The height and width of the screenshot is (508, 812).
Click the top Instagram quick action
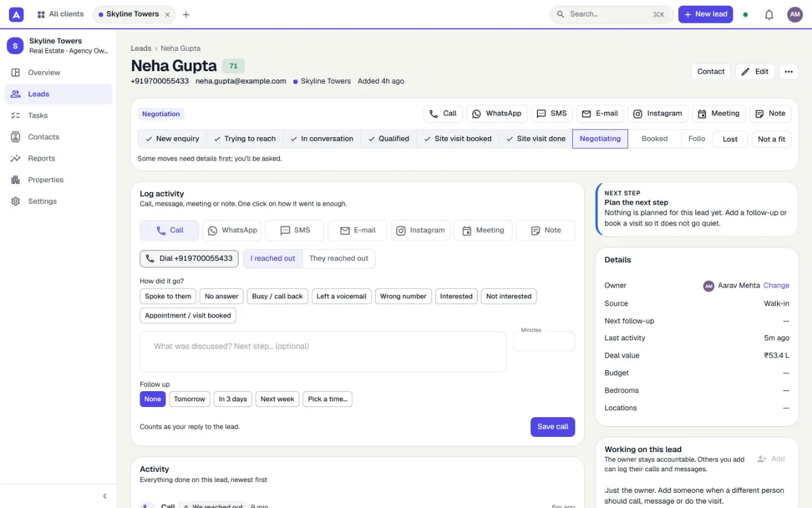click(658, 114)
